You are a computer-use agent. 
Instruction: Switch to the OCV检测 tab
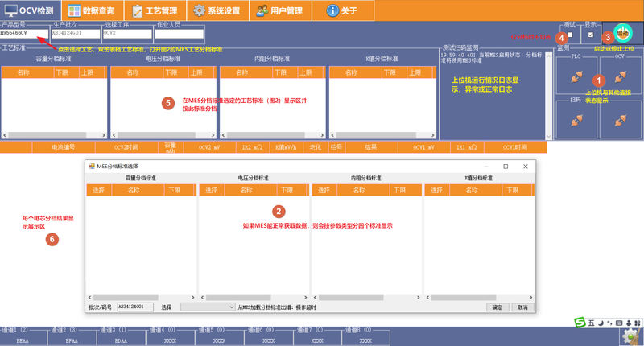point(30,10)
